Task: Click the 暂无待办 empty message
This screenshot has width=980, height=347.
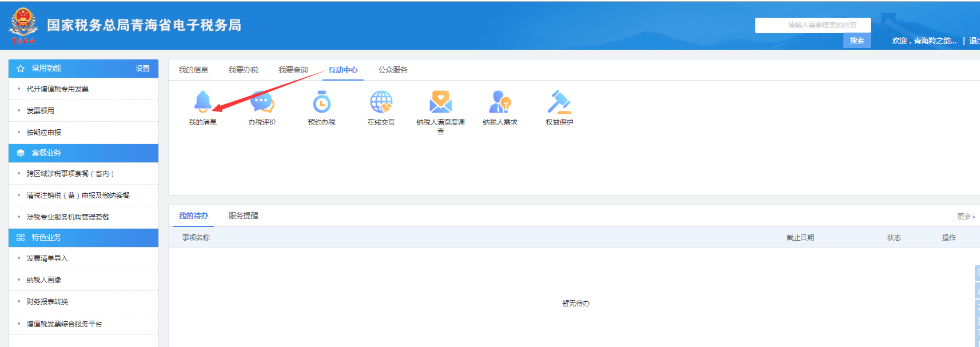Action: point(575,304)
